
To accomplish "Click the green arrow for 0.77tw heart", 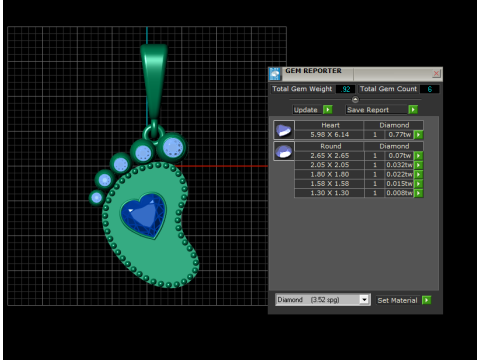I will click(419, 135).
